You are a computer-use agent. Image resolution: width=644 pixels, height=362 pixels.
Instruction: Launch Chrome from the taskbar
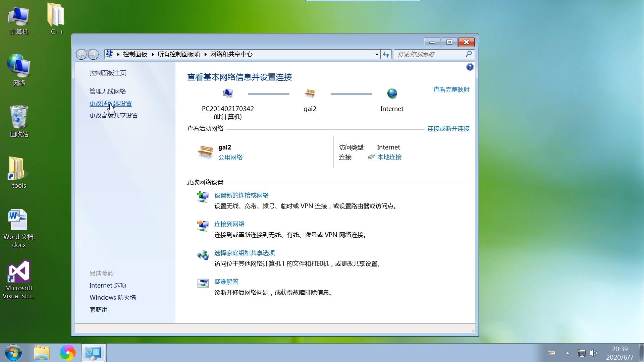click(68, 353)
